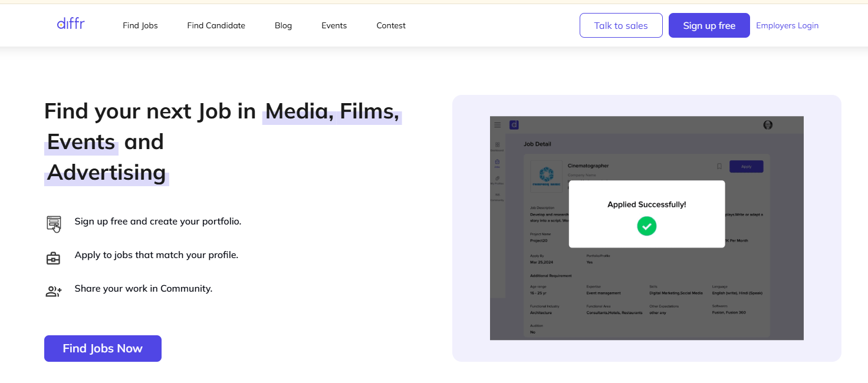The width and height of the screenshot is (868, 383).
Task: Open Community from the preview sidebar
Action: (x=497, y=194)
